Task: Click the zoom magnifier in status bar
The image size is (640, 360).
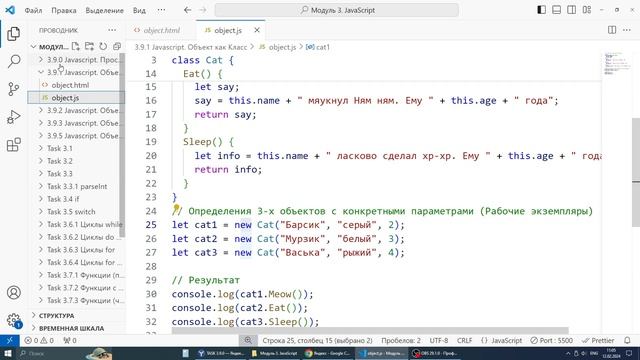Action: (248, 340)
